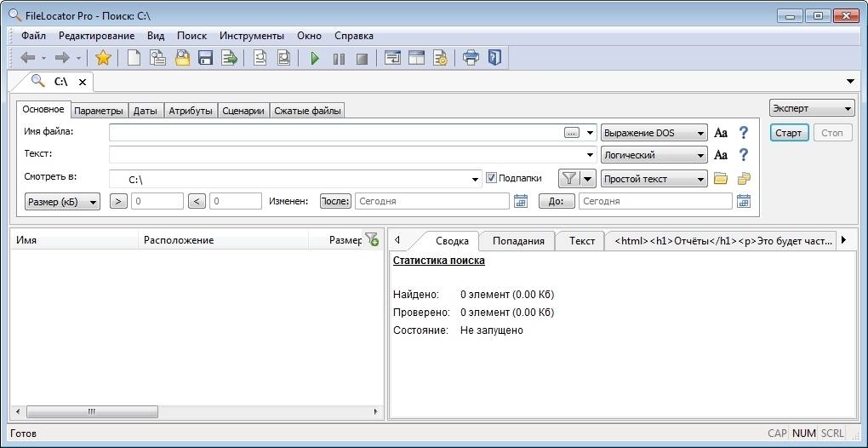This screenshot has height=448, width=868.
Task: Open the Простой текст dropdown
Action: (x=654, y=180)
